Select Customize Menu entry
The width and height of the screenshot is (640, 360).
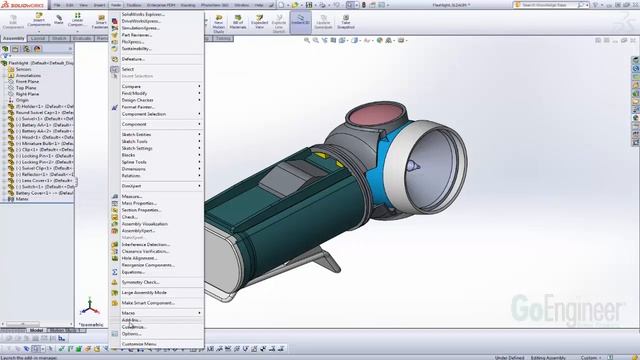tap(139, 344)
